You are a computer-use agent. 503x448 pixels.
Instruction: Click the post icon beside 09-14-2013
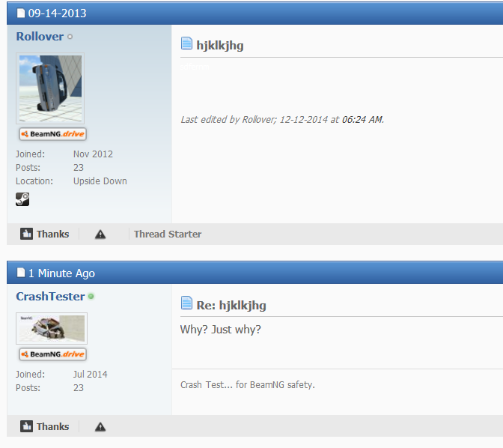21,13
